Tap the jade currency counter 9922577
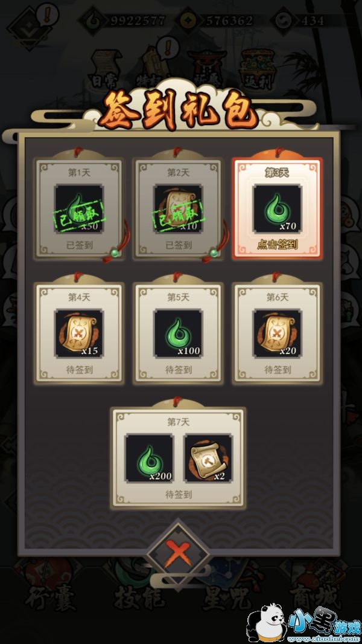 click(123, 20)
